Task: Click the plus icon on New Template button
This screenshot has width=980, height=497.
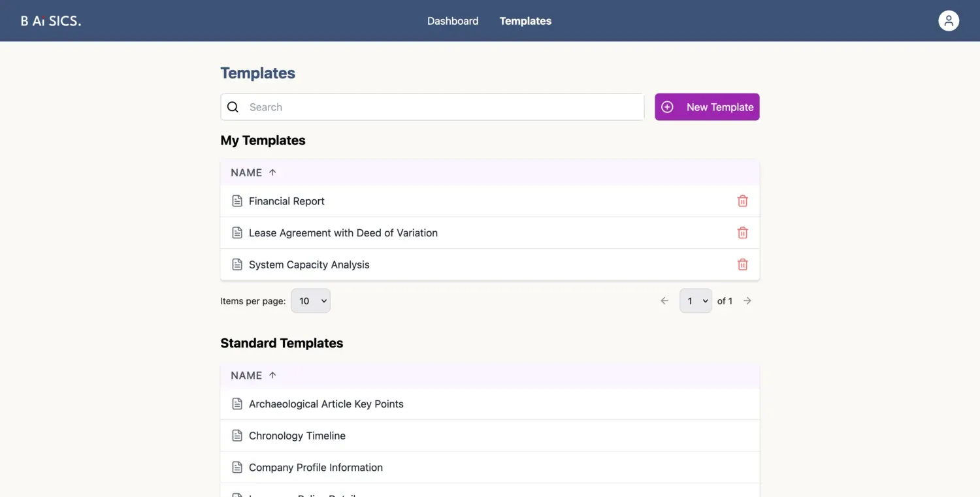Action: 666,106
